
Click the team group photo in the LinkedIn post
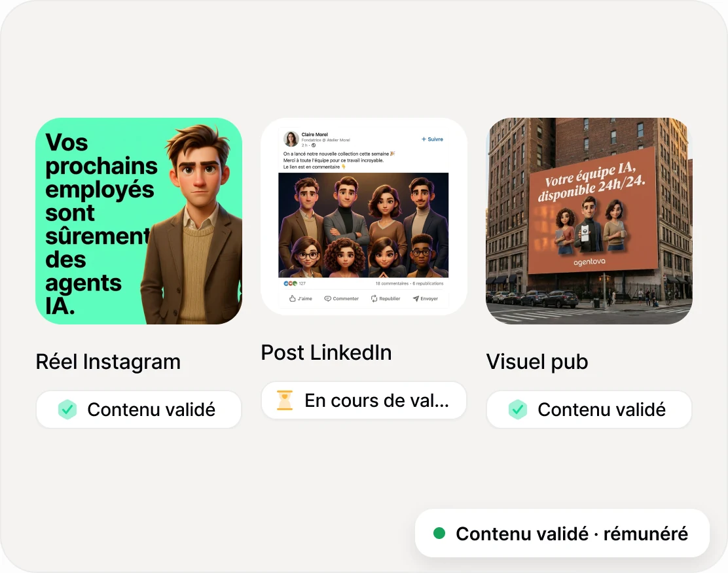click(x=363, y=225)
